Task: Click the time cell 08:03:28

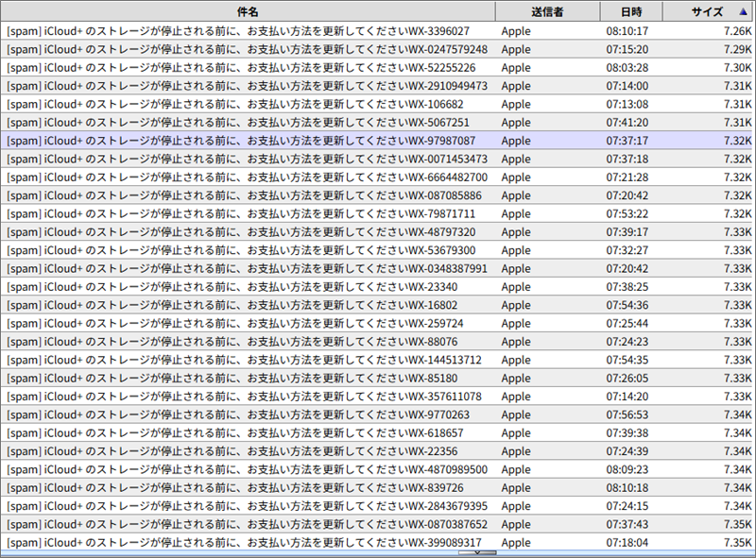Action: coord(627,67)
